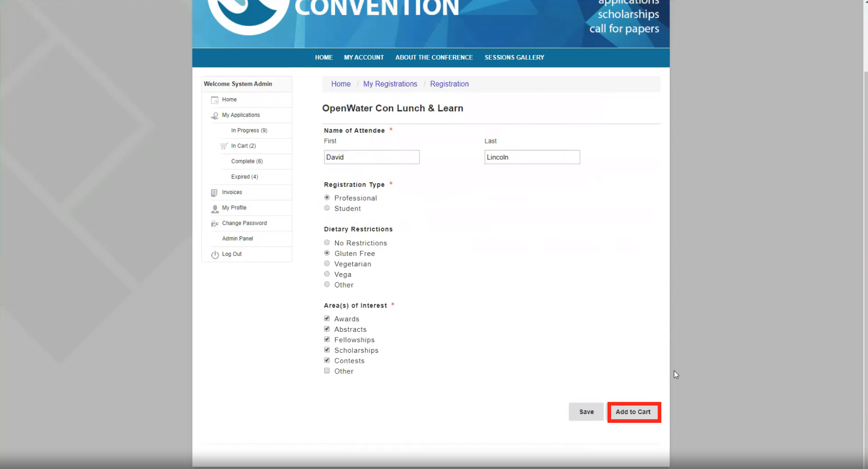868x469 pixels.
Task: Choose the Vegetarian dietary option
Action: tap(327, 263)
